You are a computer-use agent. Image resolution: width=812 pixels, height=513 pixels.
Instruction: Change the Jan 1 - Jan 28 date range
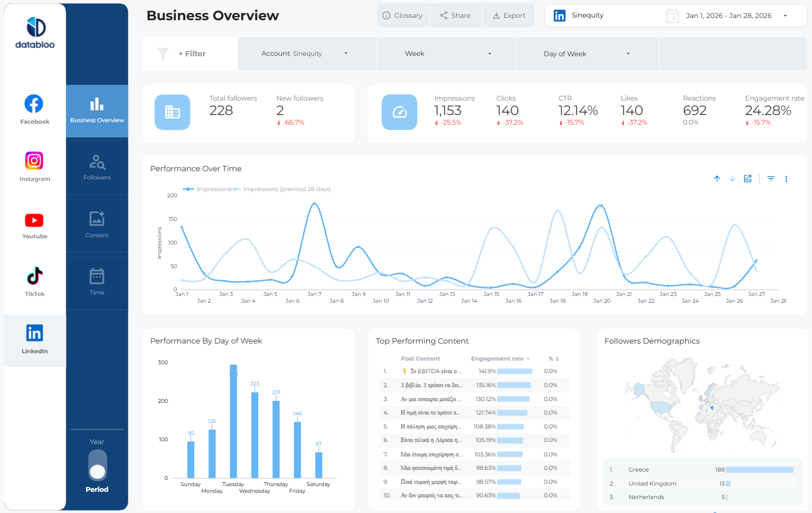728,15
